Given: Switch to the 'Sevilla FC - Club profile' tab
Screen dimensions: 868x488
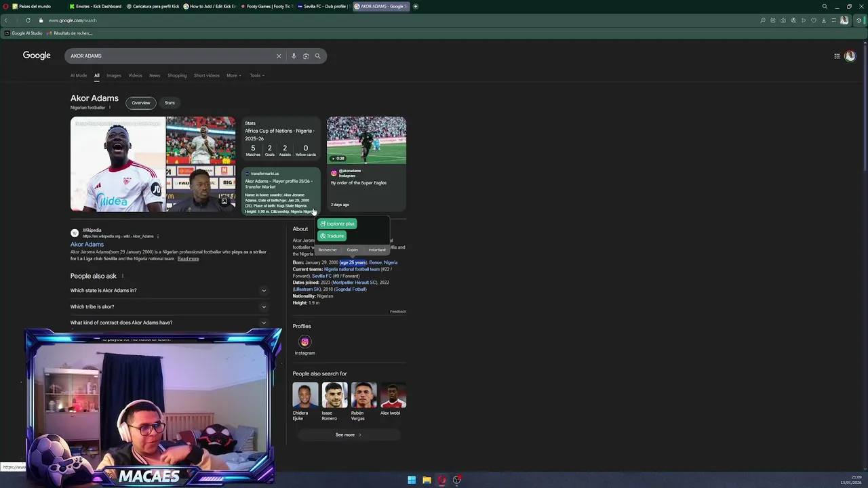Looking at the screenshot, I should coord(323,6).
